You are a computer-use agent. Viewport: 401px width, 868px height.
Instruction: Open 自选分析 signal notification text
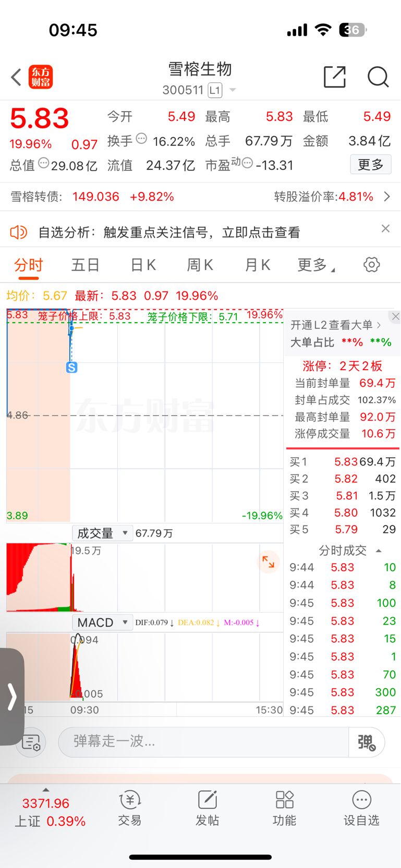(x=169, y=233)
